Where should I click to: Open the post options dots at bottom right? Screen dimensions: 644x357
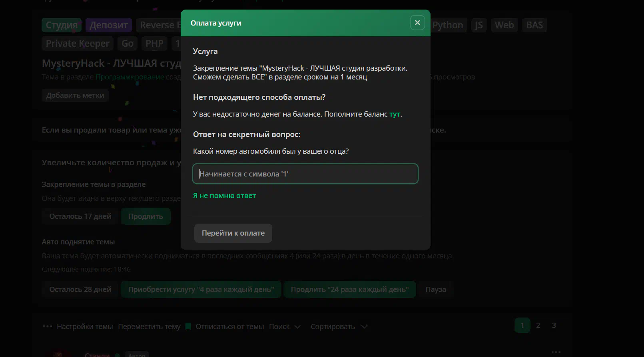[x=556, y=352]
